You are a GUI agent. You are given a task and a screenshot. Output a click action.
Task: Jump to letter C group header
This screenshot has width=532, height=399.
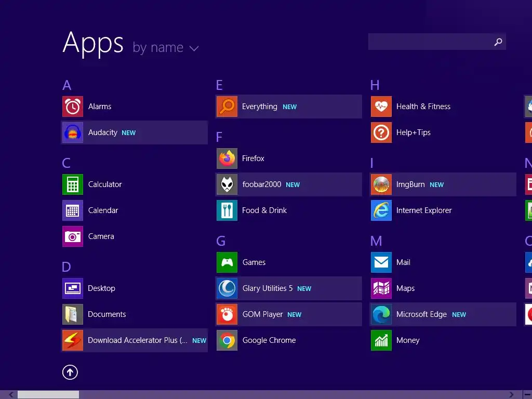point(66,163)
